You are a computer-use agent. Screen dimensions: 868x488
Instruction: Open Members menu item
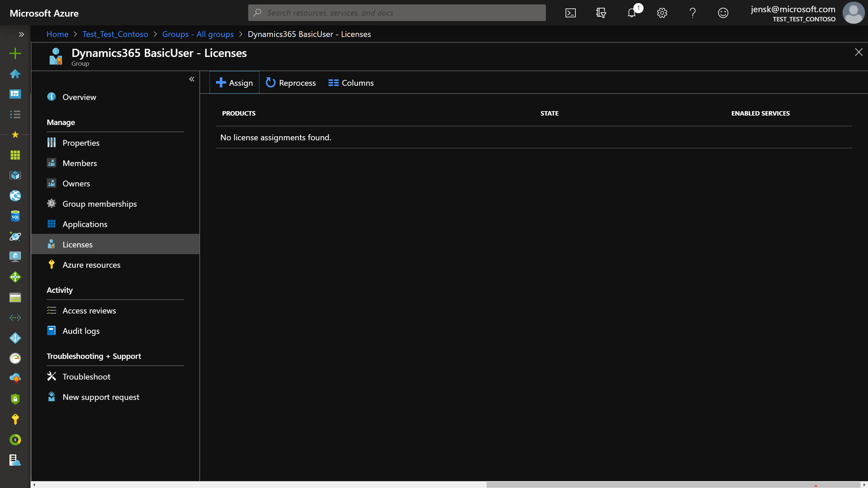pyautogui.click(x=115, y=163)
